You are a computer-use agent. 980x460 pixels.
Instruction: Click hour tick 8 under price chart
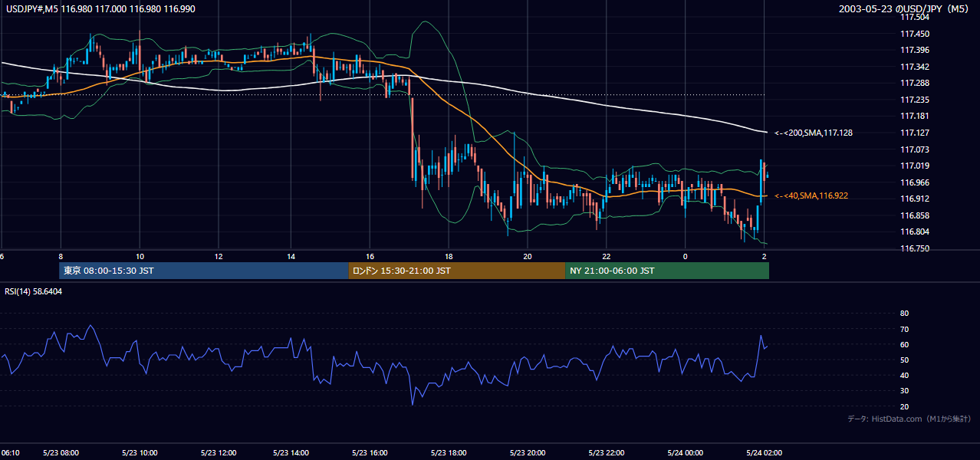(x=60, y=256)
